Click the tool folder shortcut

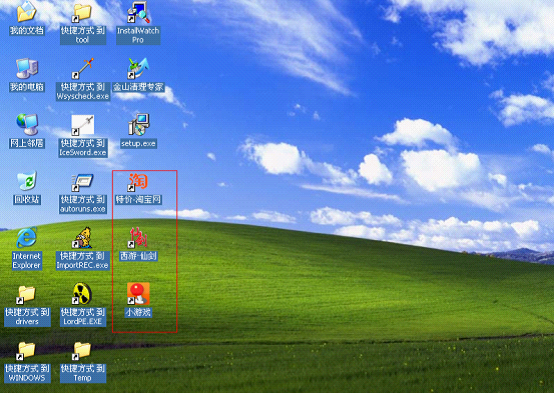(82, 12)
